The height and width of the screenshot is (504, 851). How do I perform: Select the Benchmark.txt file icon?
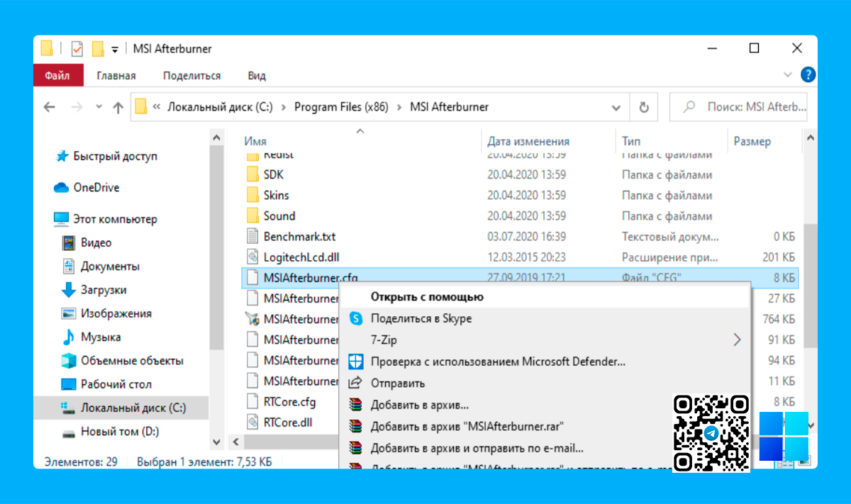coord(253,236)
